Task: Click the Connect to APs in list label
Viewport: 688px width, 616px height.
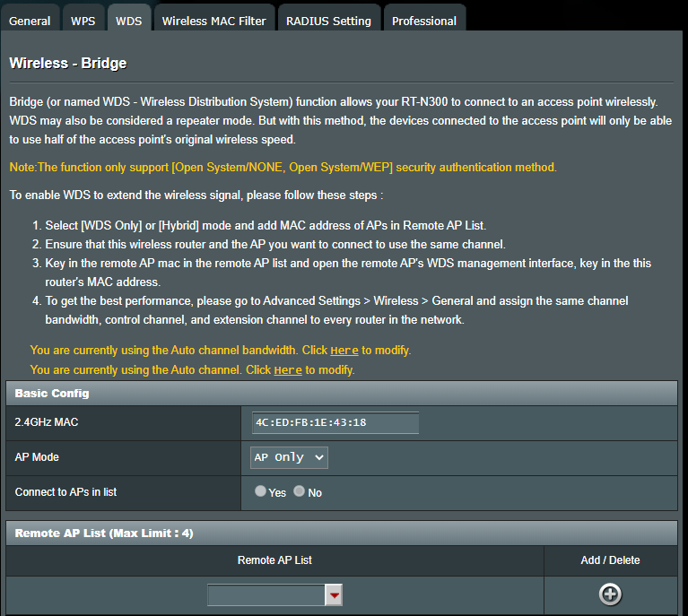Action: coord(65,492)
